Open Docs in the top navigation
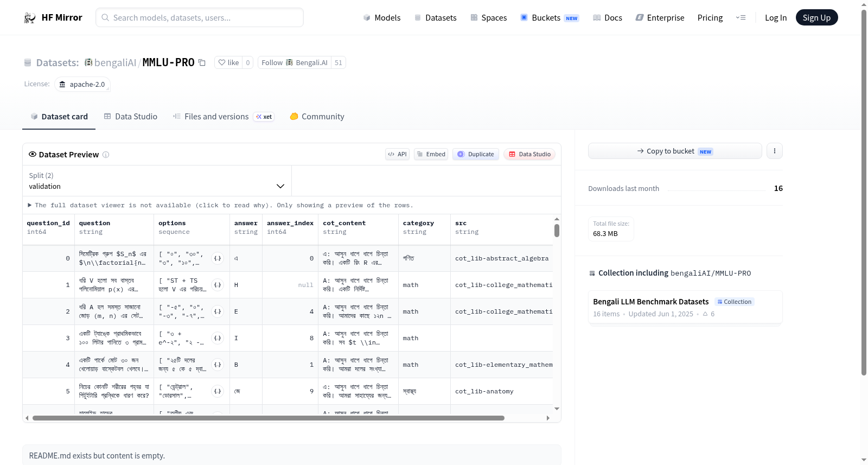The image size is (868, 465). (x=608, y=18)
